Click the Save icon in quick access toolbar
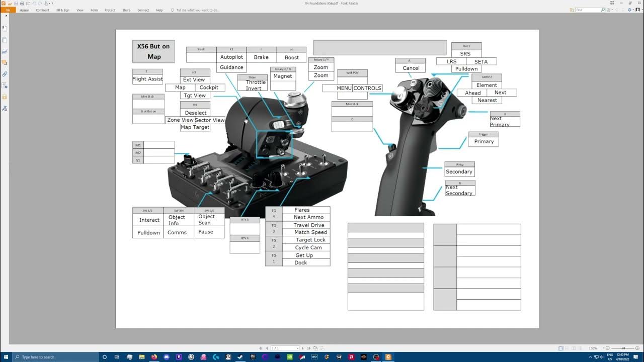 tap(16, 4)
